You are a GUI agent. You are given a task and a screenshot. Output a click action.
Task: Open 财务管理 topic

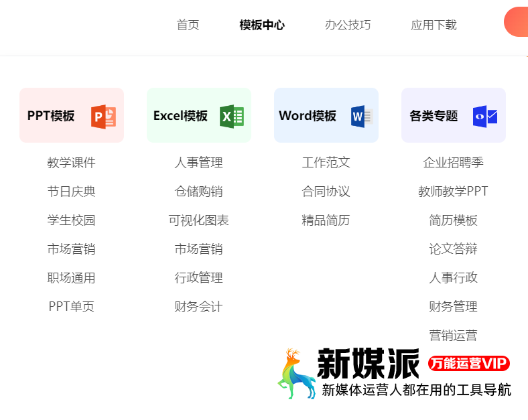pyautogui.click(x=453, y=307)
